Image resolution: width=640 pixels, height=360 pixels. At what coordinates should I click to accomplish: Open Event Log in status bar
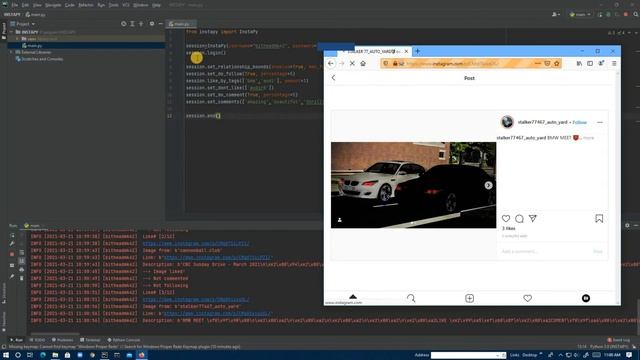pyautogui.click(x=619, y=340)
